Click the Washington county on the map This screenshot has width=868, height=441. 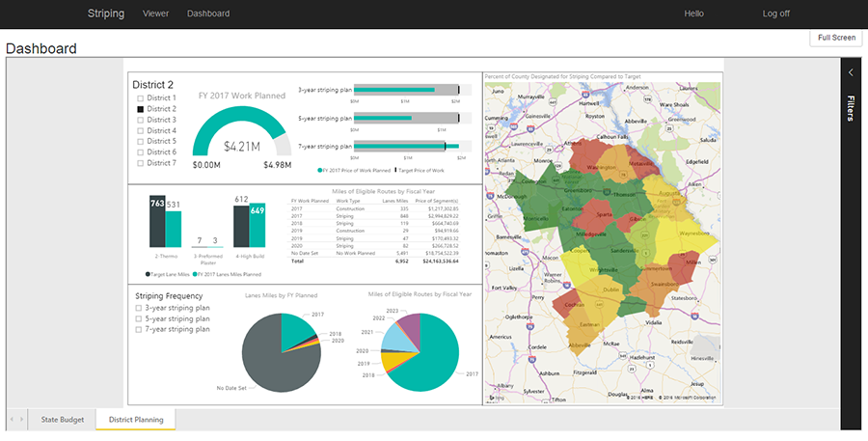point(592,158)
